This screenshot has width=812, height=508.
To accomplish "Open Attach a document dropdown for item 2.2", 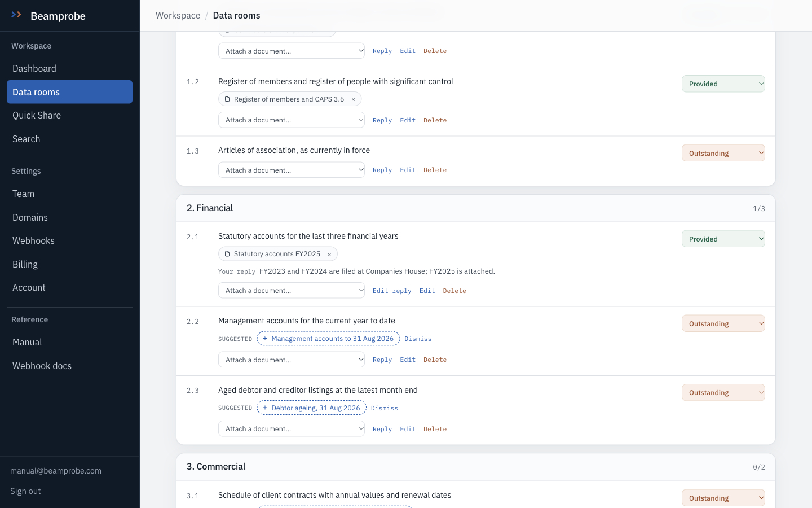I will coord(292,360).
